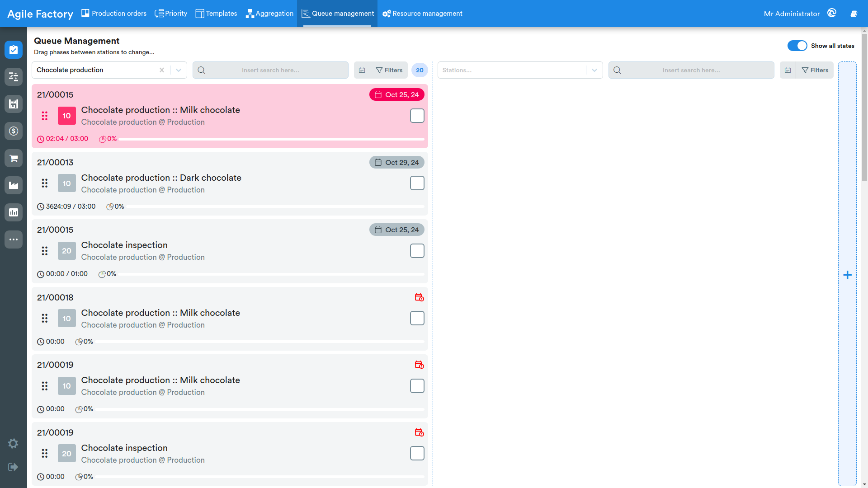Open the factory sidebar icon
This screenshot has width=868, height=488.
coord(14,185)
